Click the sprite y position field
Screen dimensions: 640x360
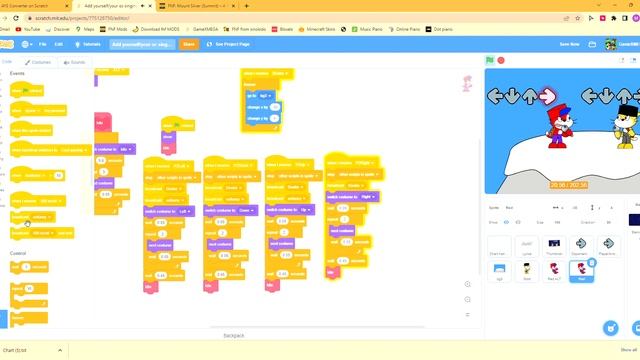pos(611,208)
